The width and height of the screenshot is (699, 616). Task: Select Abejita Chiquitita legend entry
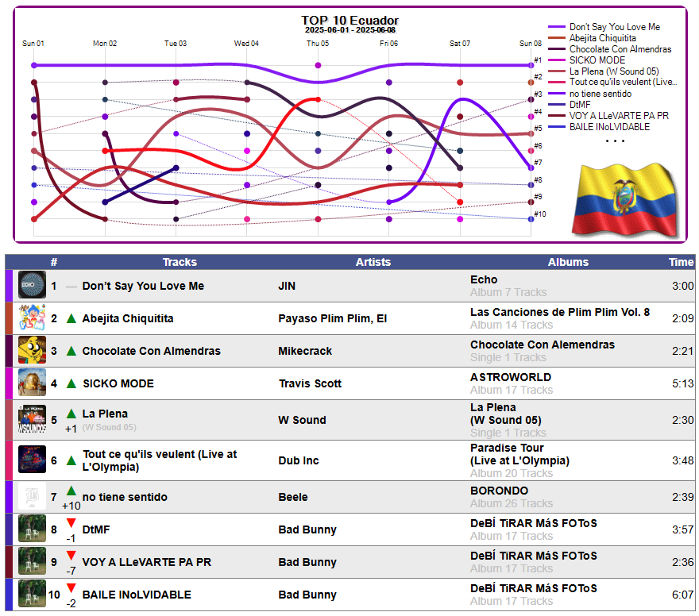click(x=593, y=38)
